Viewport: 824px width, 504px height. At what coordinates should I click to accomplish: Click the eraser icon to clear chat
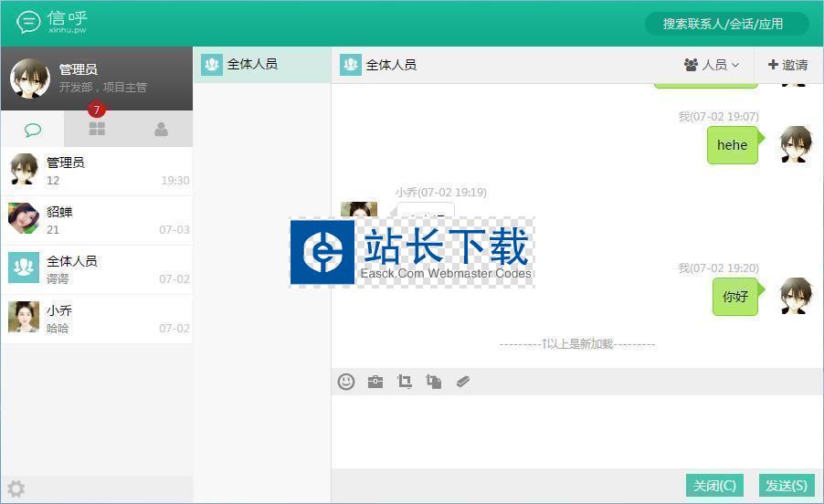pyautogui.click(x=463, y=382)
